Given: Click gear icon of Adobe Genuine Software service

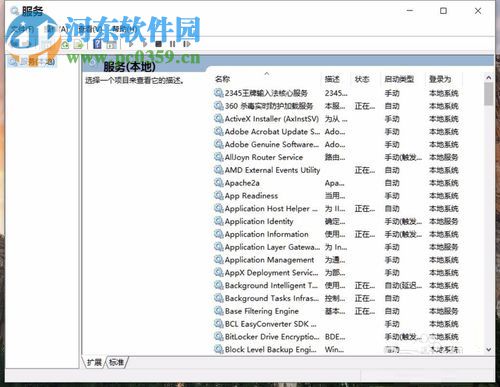Looking at the screenshot, I should pos(219,144).
